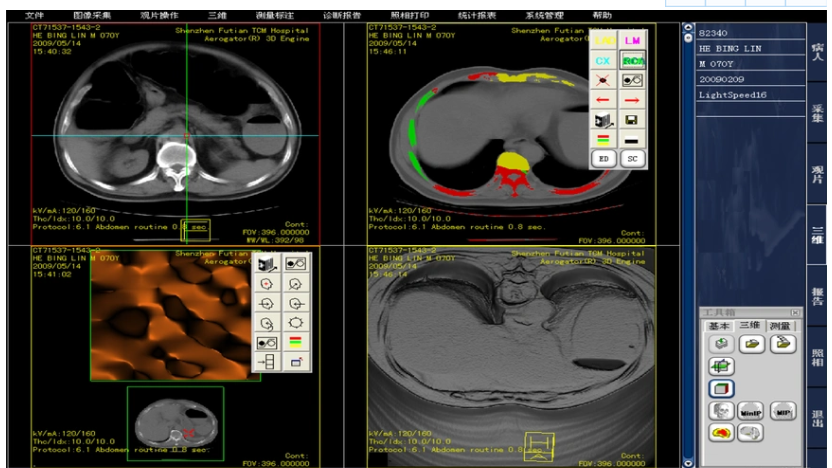Image resolution: width=832 pixels, height=468 pixels.
Task: Click the arrow into stacked boxes icon
Action: 267,362
